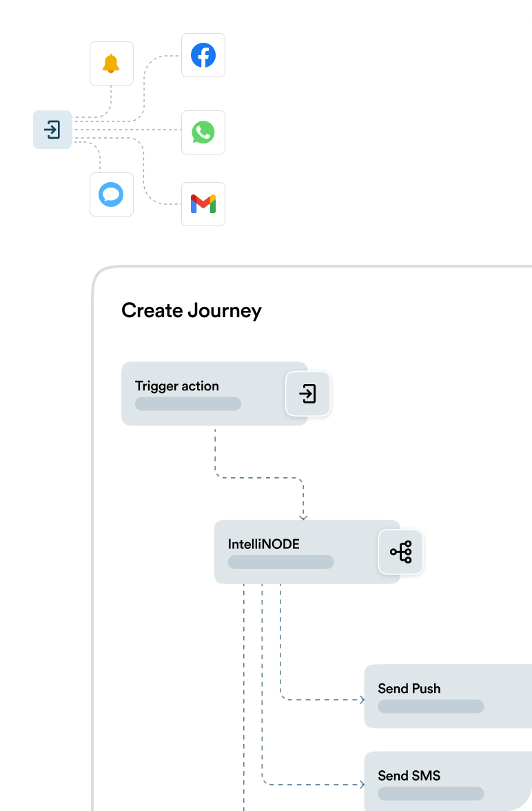Select the entry icon in the channel diagram
This screenshot has width=532, height=811.
point(52,130)
